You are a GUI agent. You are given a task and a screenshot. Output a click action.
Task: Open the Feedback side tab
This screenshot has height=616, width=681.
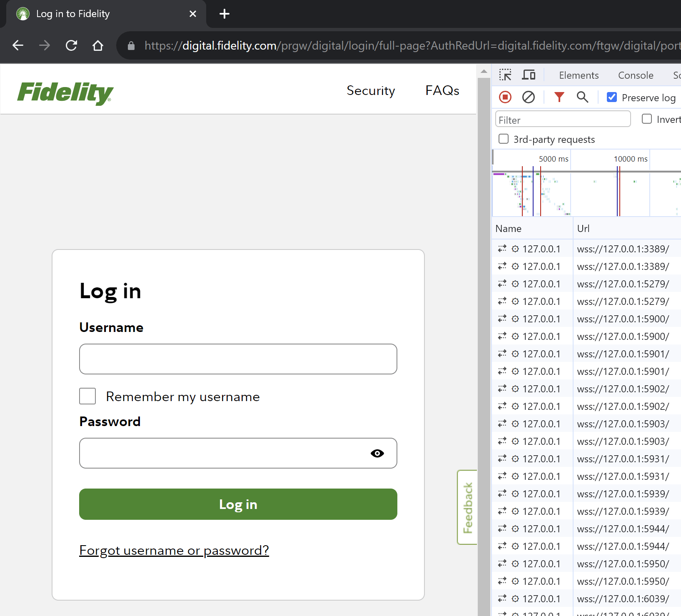(467, 507)
